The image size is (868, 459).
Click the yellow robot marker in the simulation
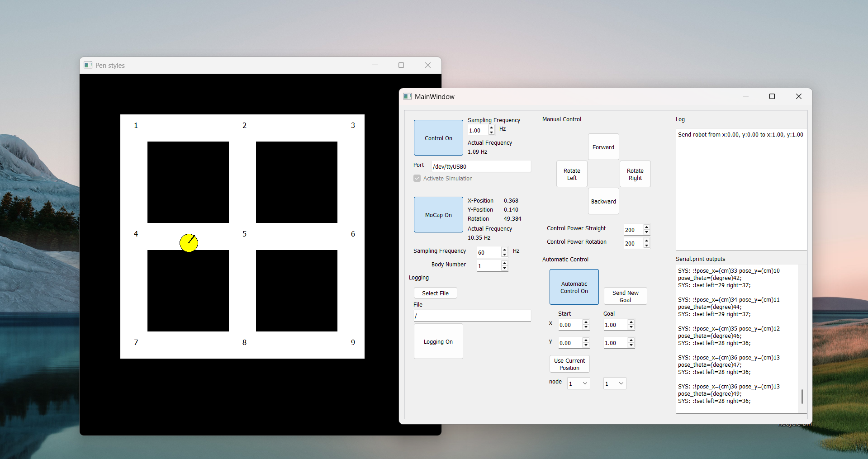point(189,243)
